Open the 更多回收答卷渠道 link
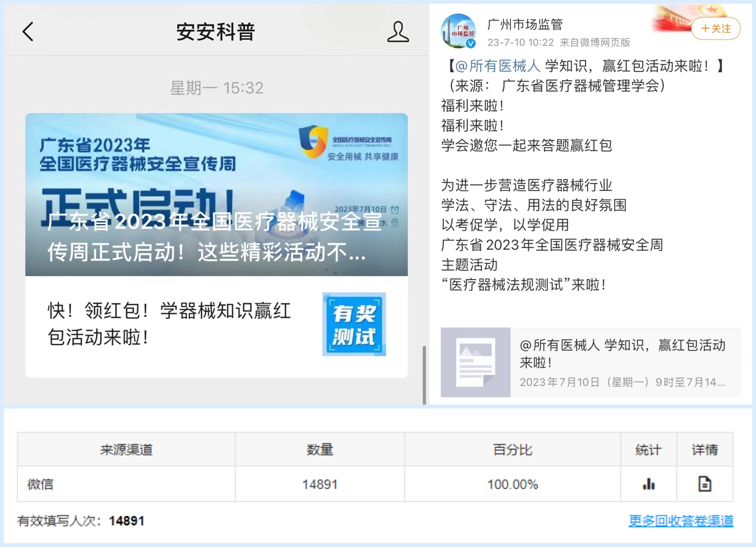This screenshot has width=756, height=547. [681, 521]
